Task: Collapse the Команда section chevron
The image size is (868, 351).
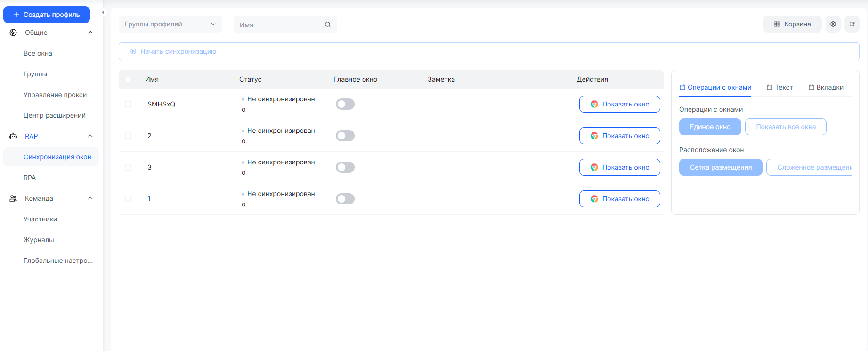Action: (x=90, y=198)
